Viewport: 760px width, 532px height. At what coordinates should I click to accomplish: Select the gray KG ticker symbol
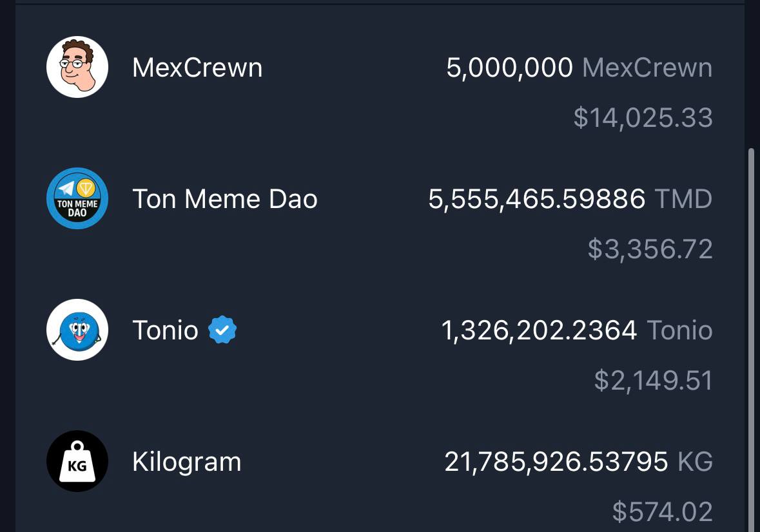pyautogui.click(x=695, y=462)
